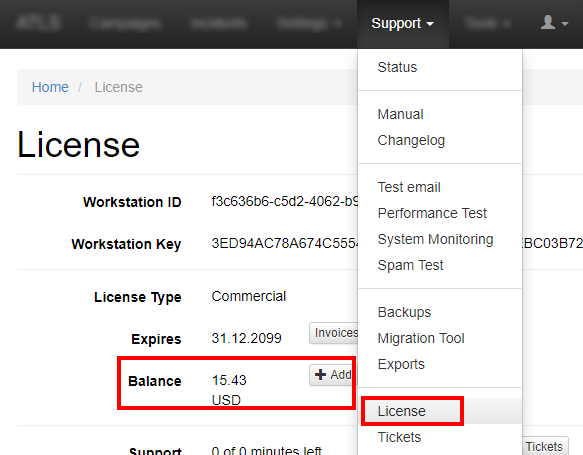
Task: Collapse the Support dropdown menu
Action: [403, 23]
